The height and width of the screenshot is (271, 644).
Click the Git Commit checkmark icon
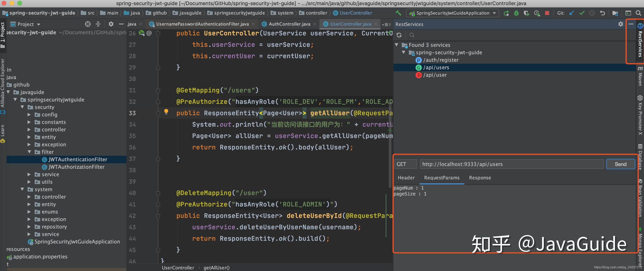[582, 13]
